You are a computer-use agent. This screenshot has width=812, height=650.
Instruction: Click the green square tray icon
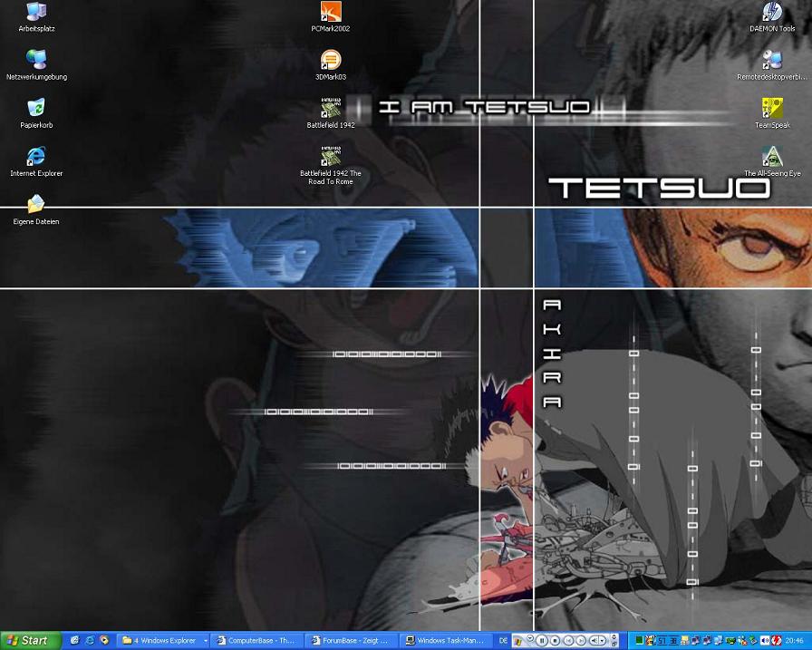[x=640, y=641]
